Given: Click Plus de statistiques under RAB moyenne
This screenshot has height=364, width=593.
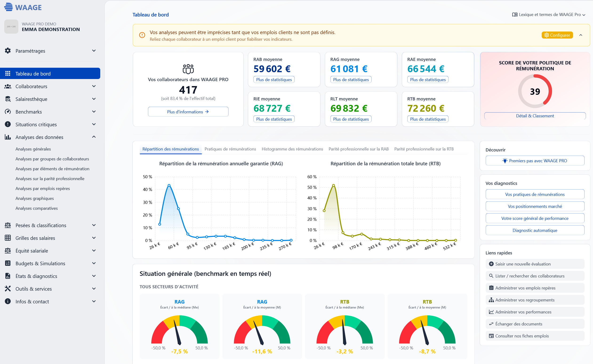Looking at the screenshot, I should tap(274, 80).
